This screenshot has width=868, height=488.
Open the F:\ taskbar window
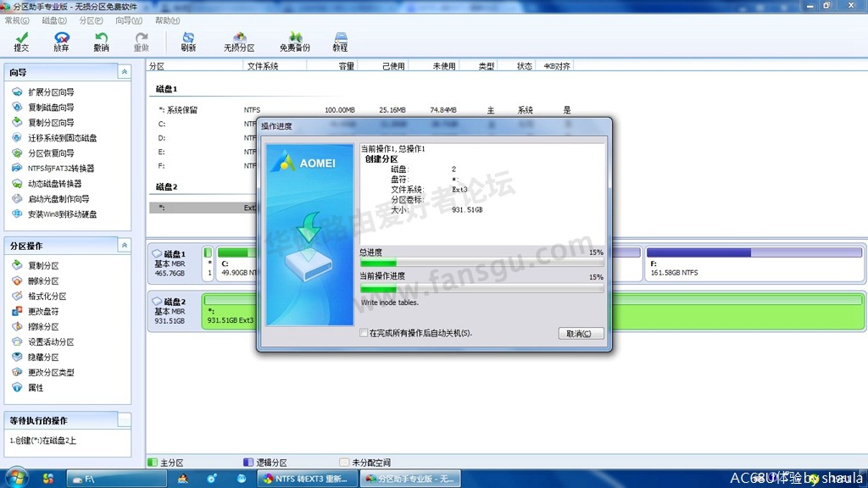(116, 479)
